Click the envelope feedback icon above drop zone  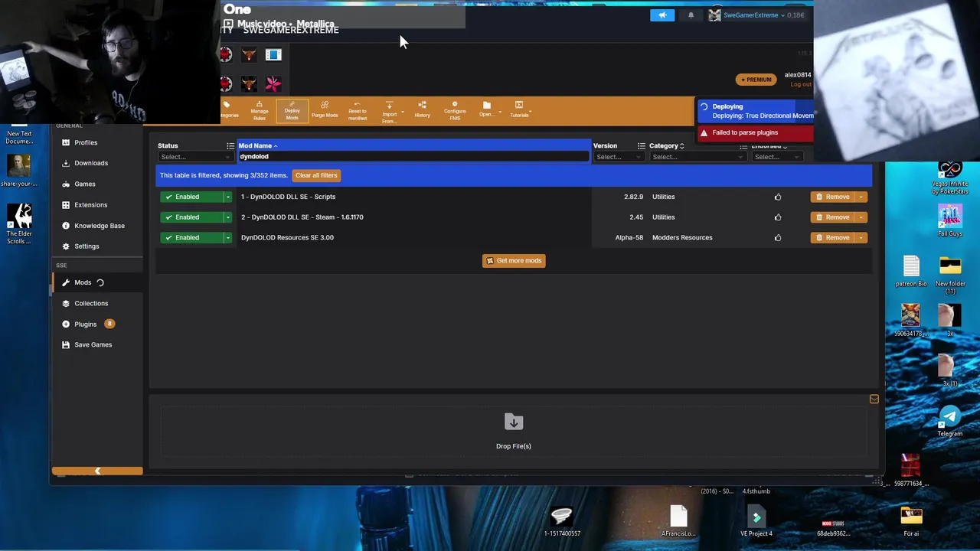point(874,399)
